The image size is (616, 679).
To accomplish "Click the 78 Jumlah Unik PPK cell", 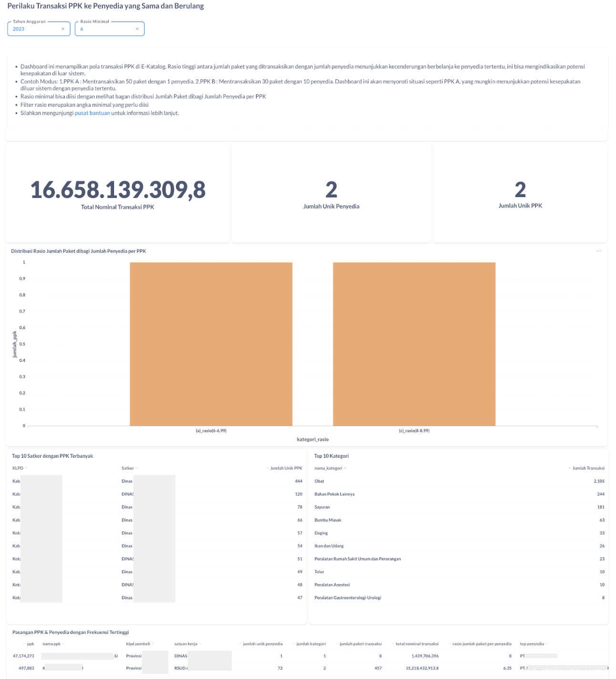I will [x=300, y=507].
